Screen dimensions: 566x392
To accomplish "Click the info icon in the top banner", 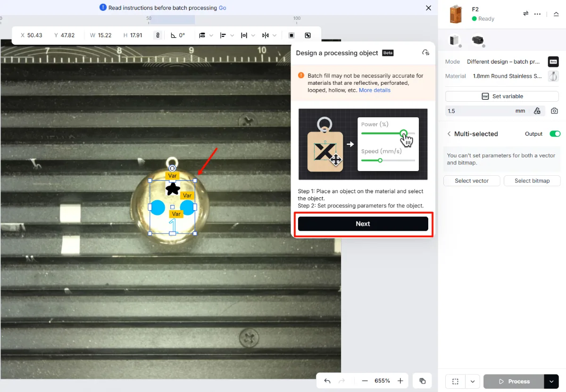I will (103, 8).
